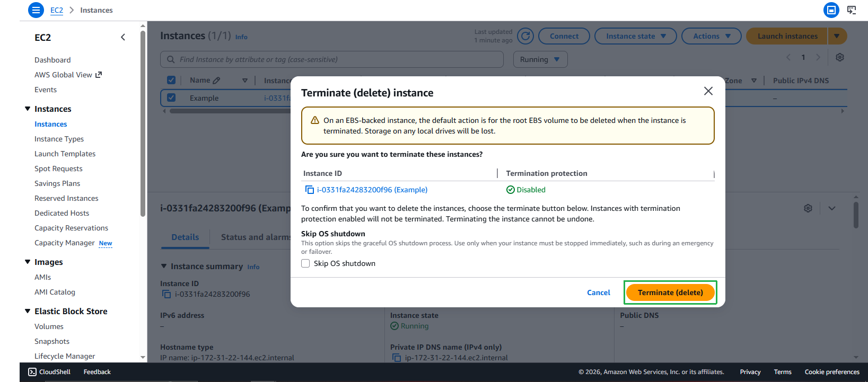
Task: Click the Connect button
Action: (x=564, y=36)
